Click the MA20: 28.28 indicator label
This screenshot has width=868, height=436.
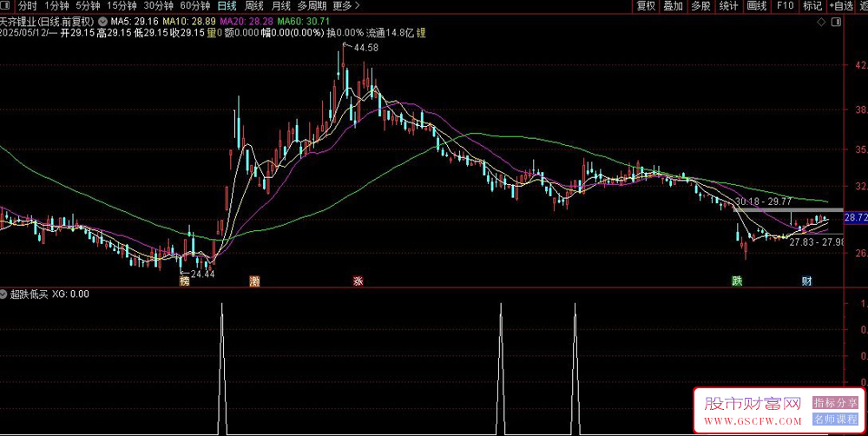(247, 21)
